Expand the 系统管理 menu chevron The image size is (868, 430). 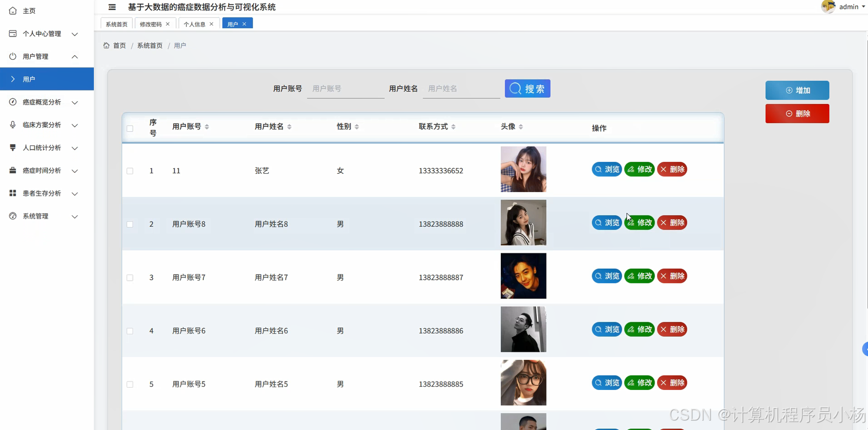tap(75, 217)
